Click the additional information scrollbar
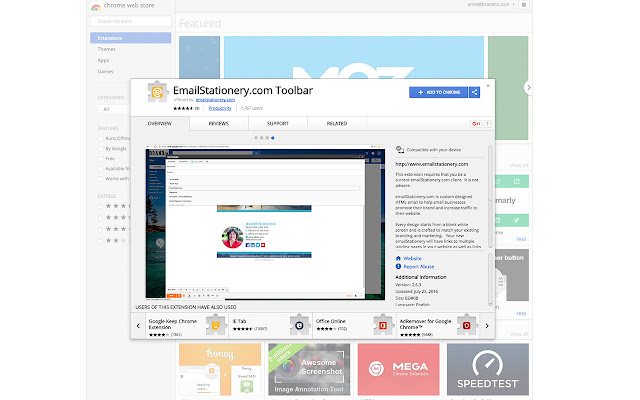640x400 pixels. [x=490, y=280]
